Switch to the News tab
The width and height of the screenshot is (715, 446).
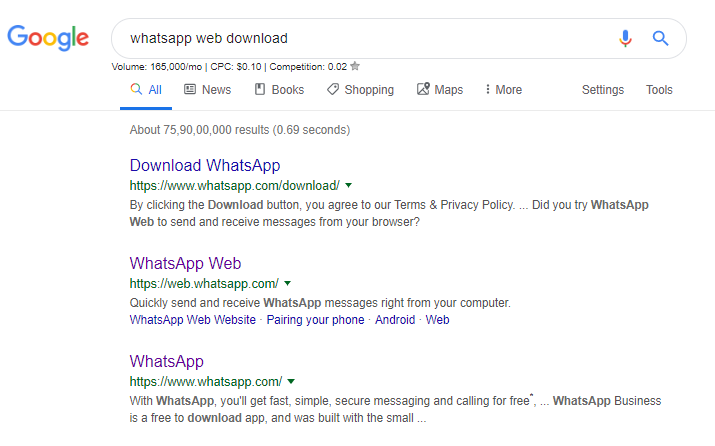(207, 90)
